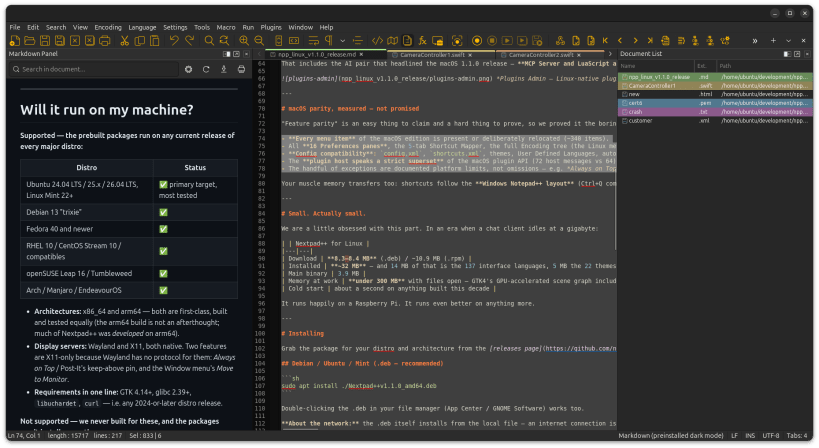Select the purple crash document row

click(x=715, y=112)
